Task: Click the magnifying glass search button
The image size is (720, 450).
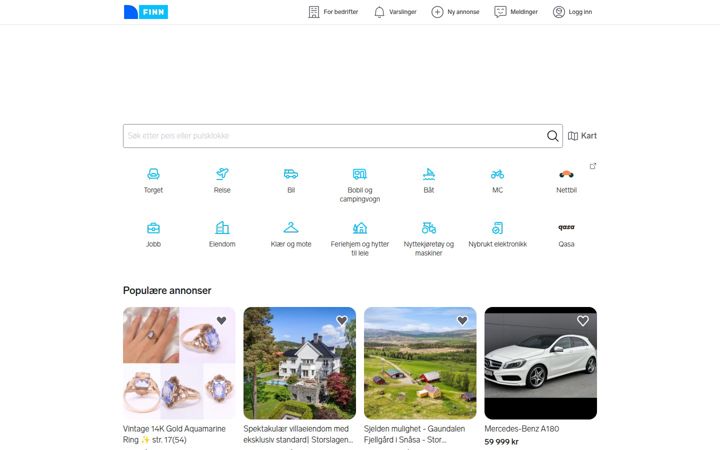Action: click(x=552, y=136)
